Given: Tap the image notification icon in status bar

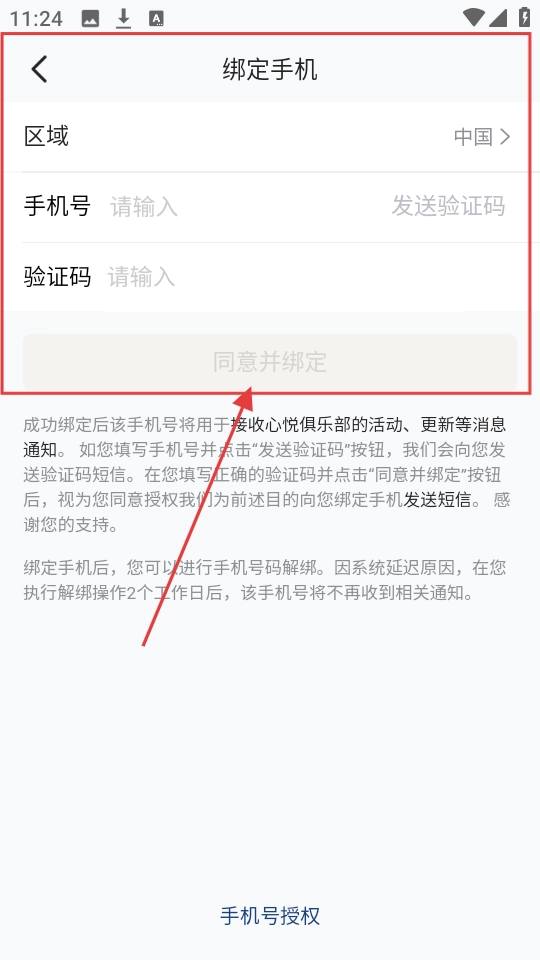Looking at the screenshot, I should click(x=90, y=19).
